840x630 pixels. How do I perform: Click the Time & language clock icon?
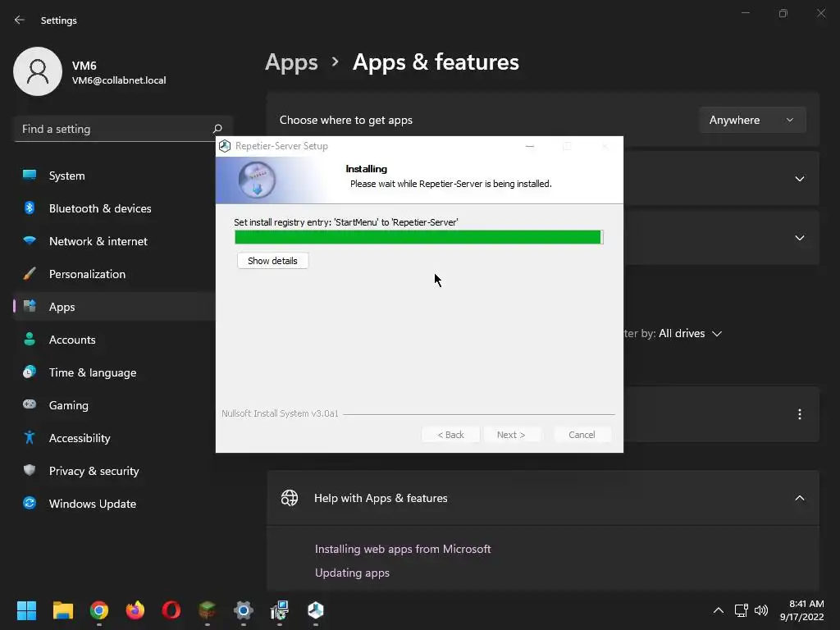(x=30, y=372)
